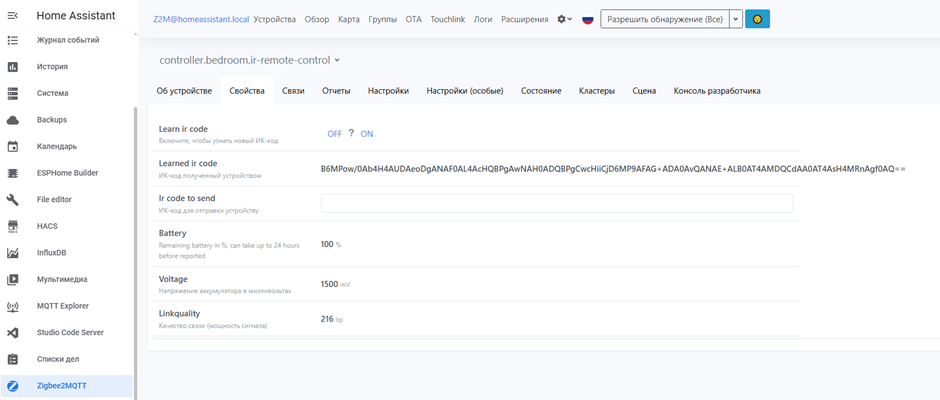940x400 pixels.
Task: Open ESPHome Builder icon in sidebar
Action: click(13, 173)
